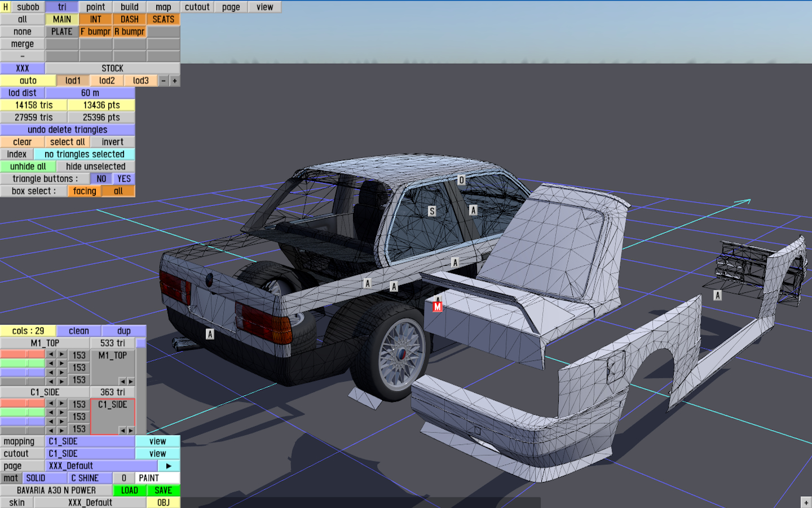812x508 pixels.
Task: Click the plus button beside lod3
Action: 175,81
